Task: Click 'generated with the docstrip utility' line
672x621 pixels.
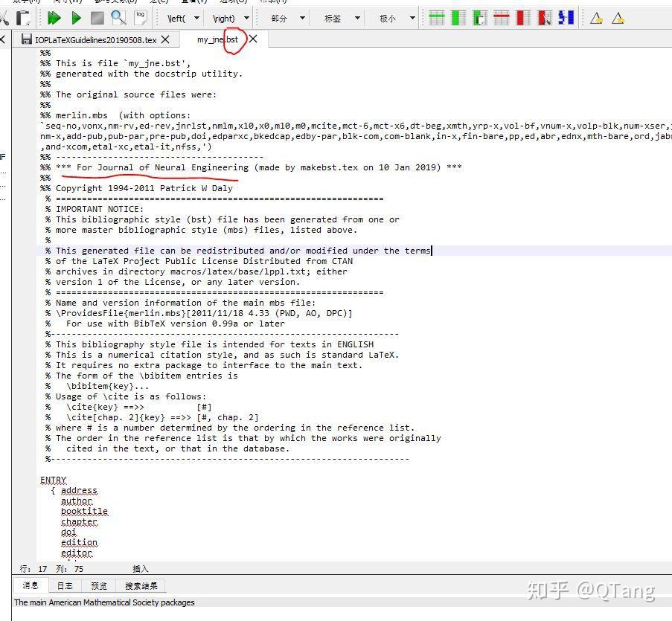Action: (x=141, y=74)
